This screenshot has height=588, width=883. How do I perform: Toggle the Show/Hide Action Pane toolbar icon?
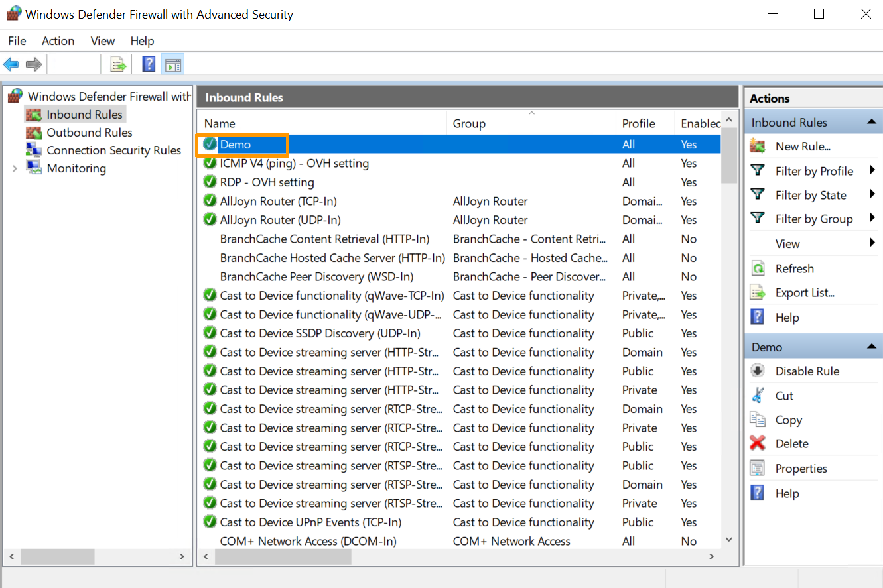click(173, 64)
